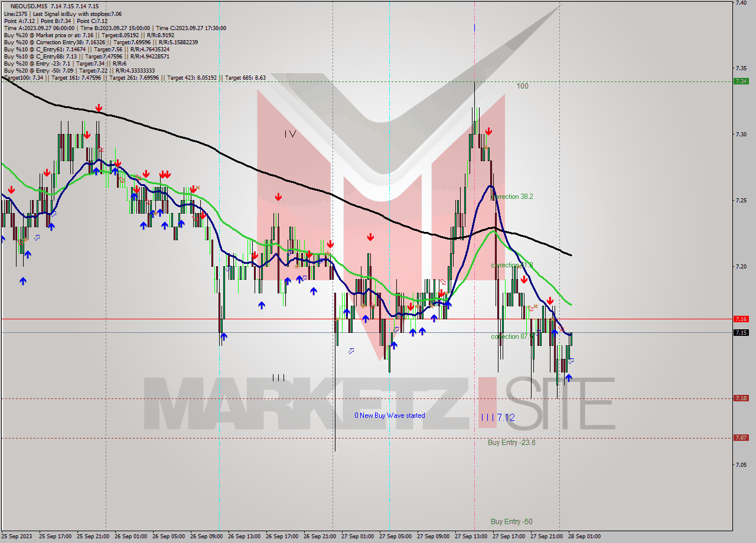Click the 7.20 price axis label

(741, 267)
